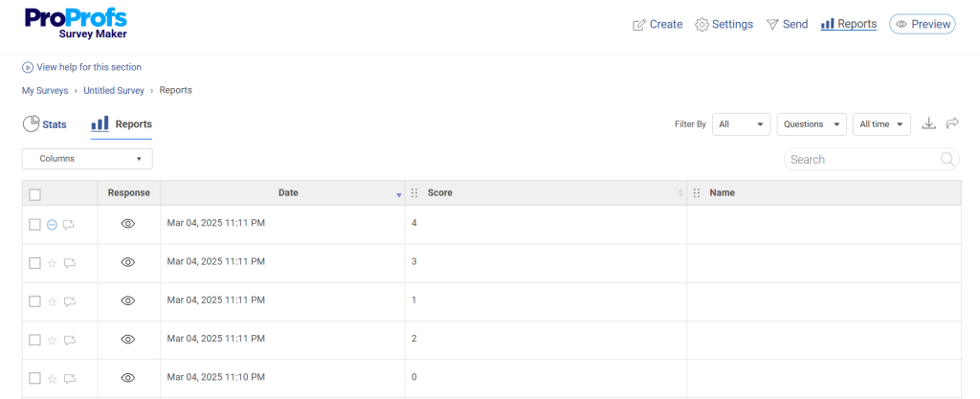Screen dimensions: 980x399
Task: Click the Preview button
Action: point(922,25)
